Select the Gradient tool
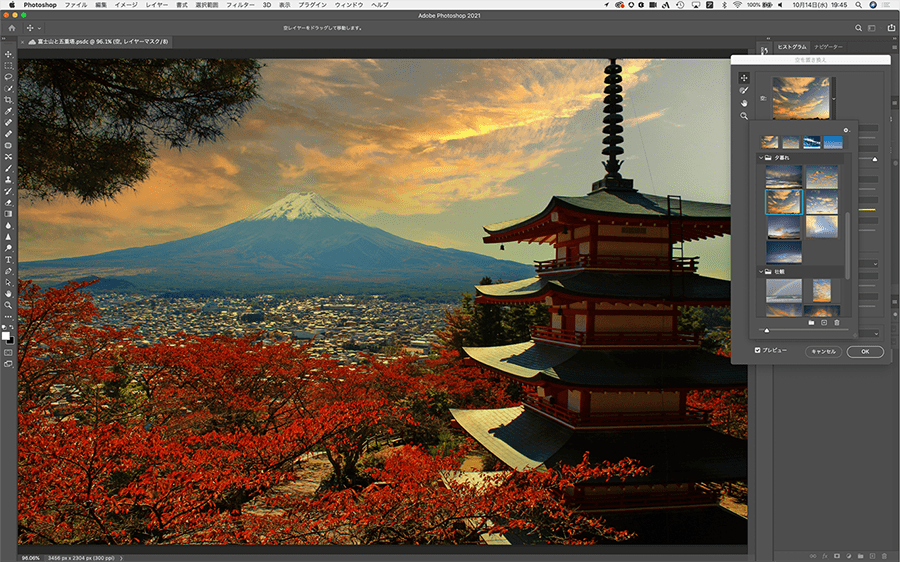 (8, 214)
